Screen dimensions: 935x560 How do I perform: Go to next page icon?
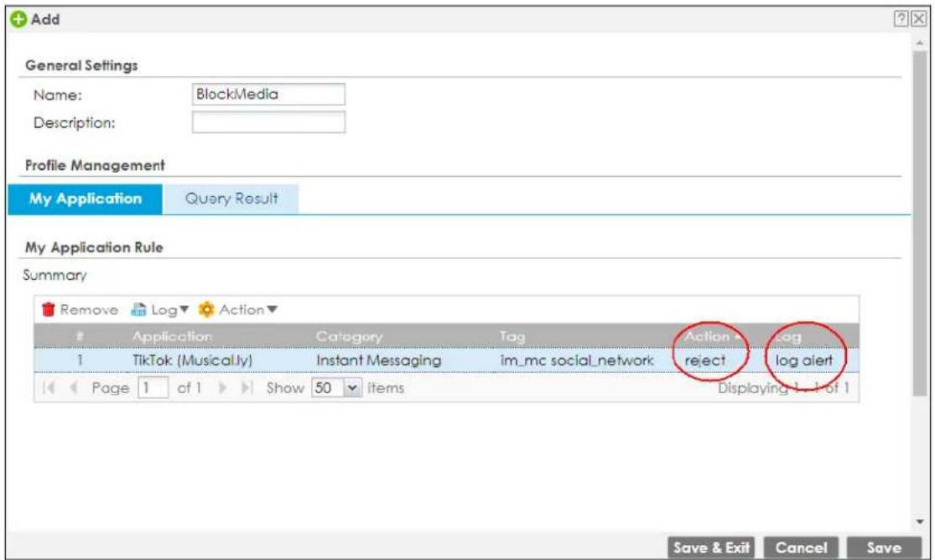pyautogui.click(x=222, y=387)
